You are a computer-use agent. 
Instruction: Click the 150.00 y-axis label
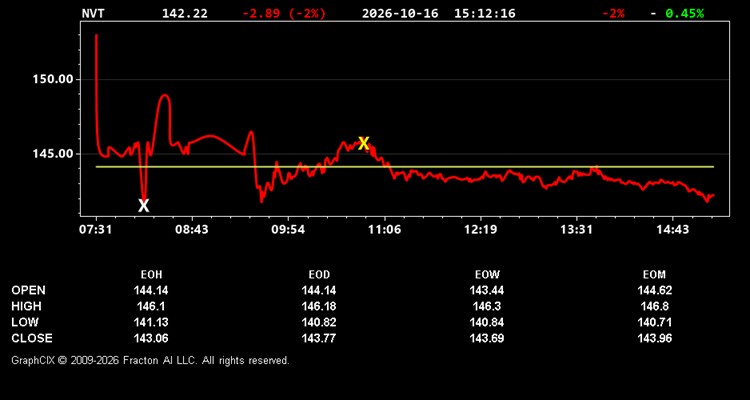pyautogui.click(x=52, y=79)
